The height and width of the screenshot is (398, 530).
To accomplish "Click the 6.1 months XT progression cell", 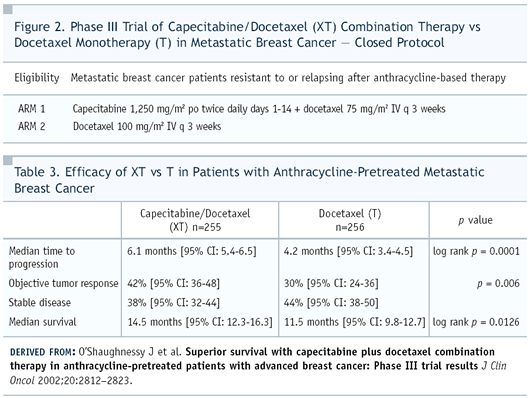I will click(x=192, y=251).
